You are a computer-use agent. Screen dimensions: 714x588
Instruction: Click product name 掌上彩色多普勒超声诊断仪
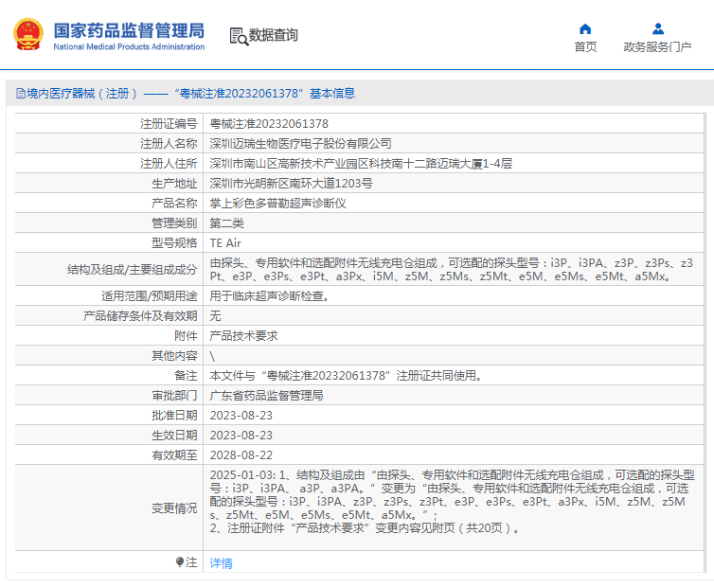pyautogui.click(x=277, y=204)
